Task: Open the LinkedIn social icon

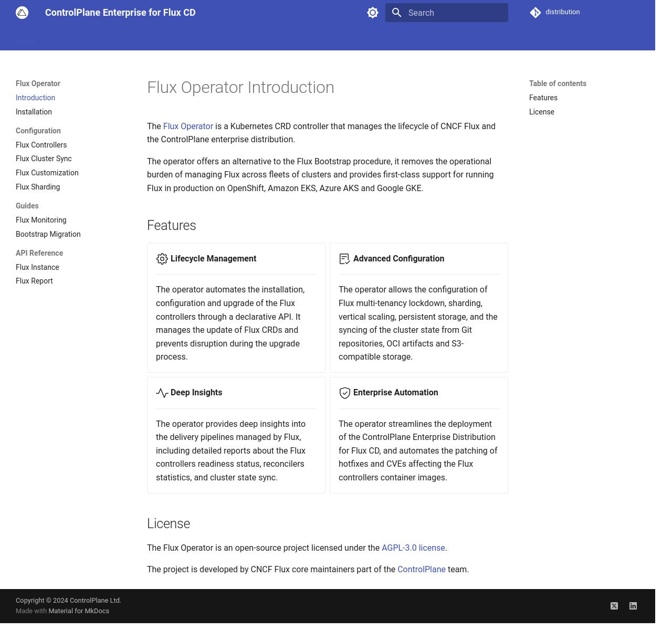Action: coord(633,606)
